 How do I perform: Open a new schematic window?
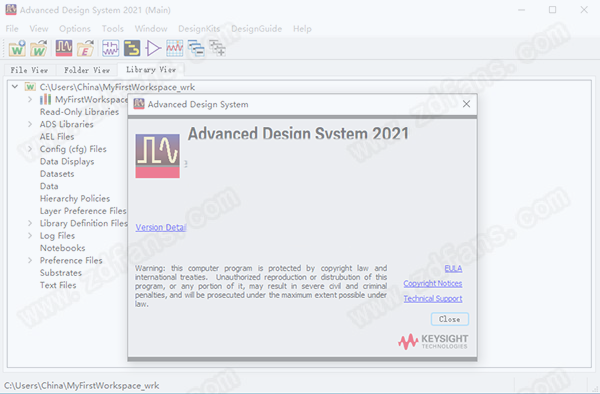point(111,48)
